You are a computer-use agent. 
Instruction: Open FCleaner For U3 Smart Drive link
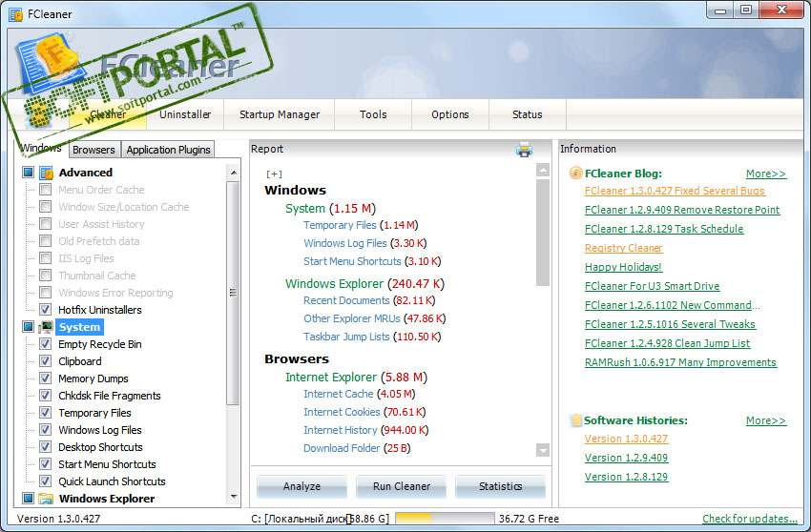pos(652,286)
